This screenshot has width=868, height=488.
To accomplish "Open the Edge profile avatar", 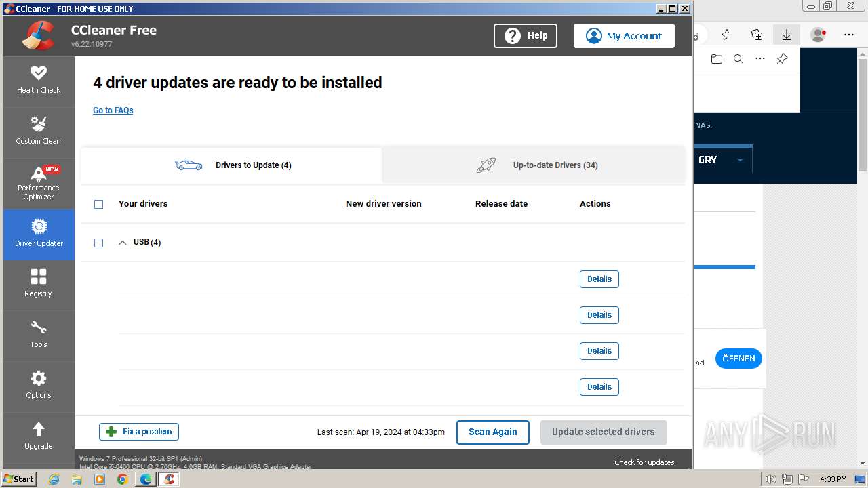I will pyautogui.click(x=818, y=35).
